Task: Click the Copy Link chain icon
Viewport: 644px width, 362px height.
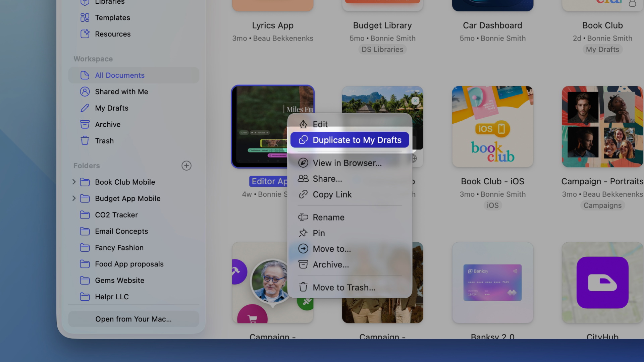Action: [303, 194]
